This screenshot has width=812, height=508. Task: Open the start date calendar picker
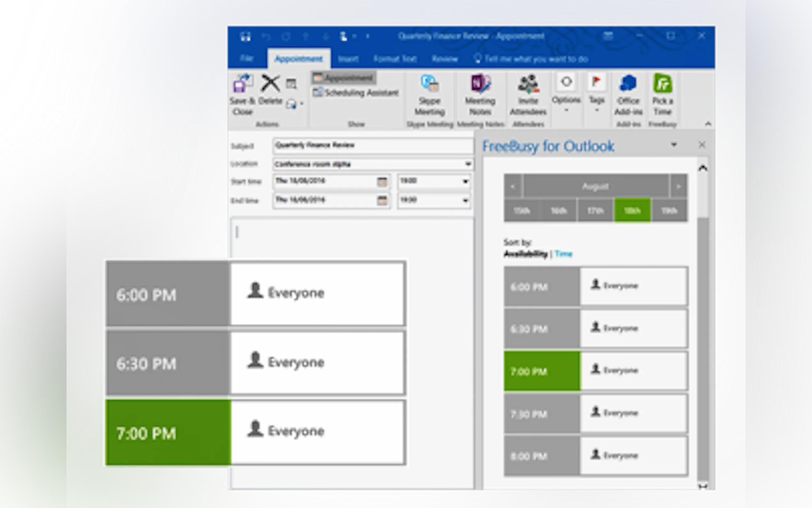click(x=382, y=182)
